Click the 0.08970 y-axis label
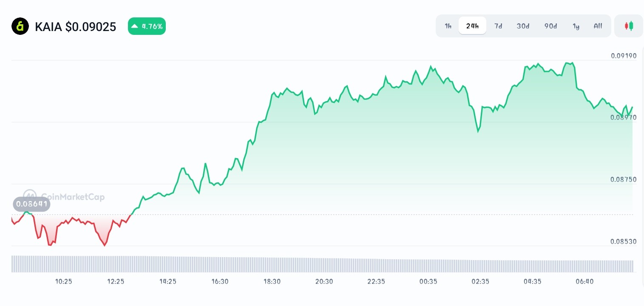644x306 pixels. 624,117
